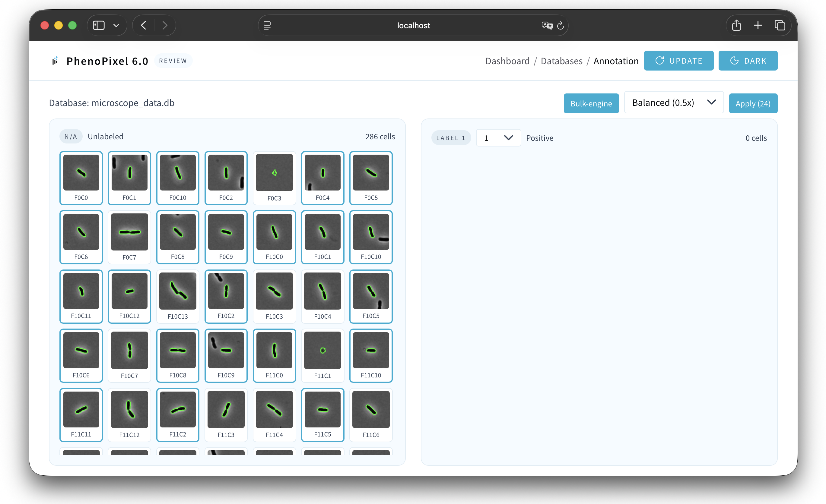Click cell thumbnail F0C8

coord(178,232)
